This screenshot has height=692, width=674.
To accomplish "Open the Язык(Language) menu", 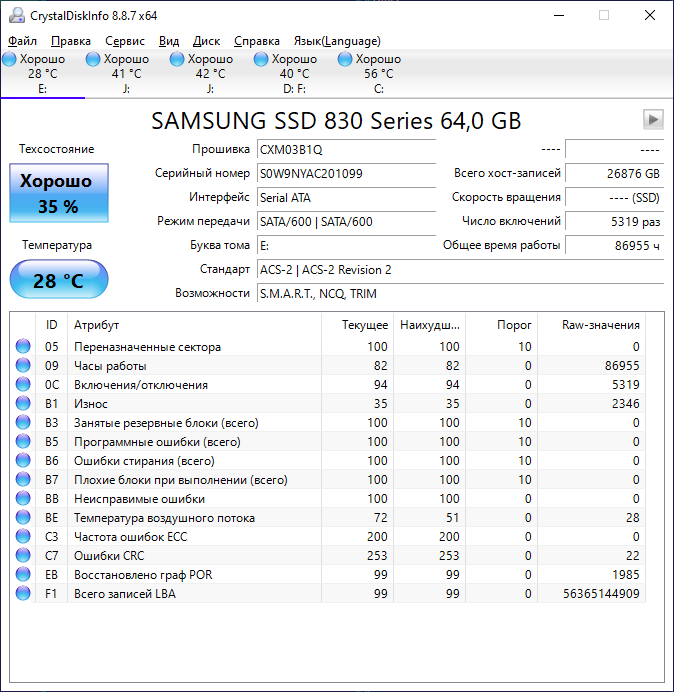I will point(337,41).
